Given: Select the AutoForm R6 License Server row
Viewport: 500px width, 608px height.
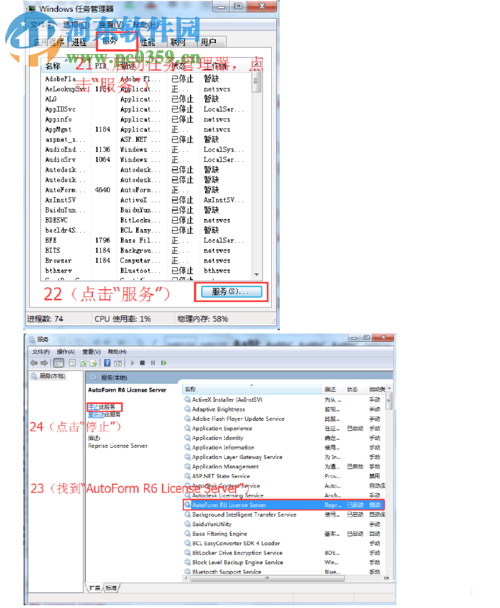Looking at the screenshot, I should tap(283, 504).
